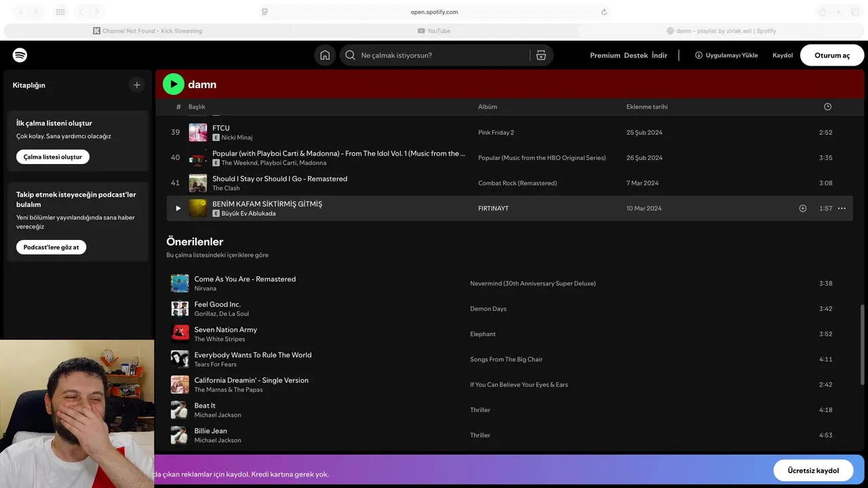Open Tears For Fears artist link

point(216,365)
